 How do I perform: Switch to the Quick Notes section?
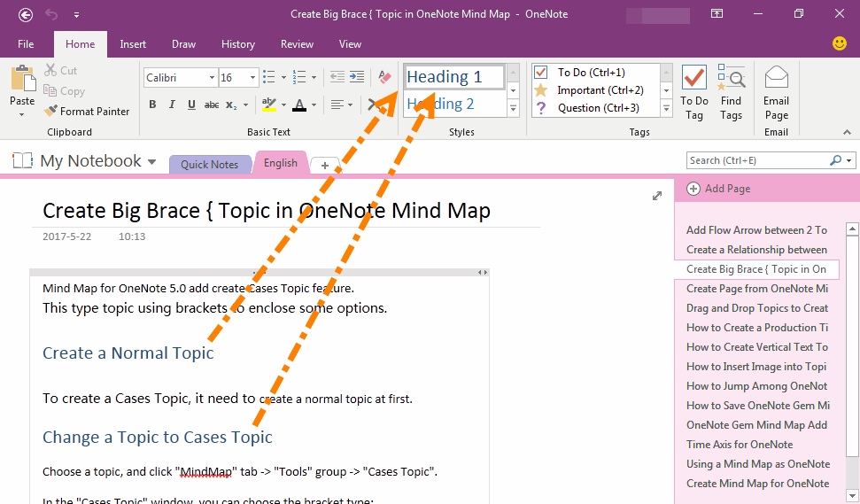210,165
